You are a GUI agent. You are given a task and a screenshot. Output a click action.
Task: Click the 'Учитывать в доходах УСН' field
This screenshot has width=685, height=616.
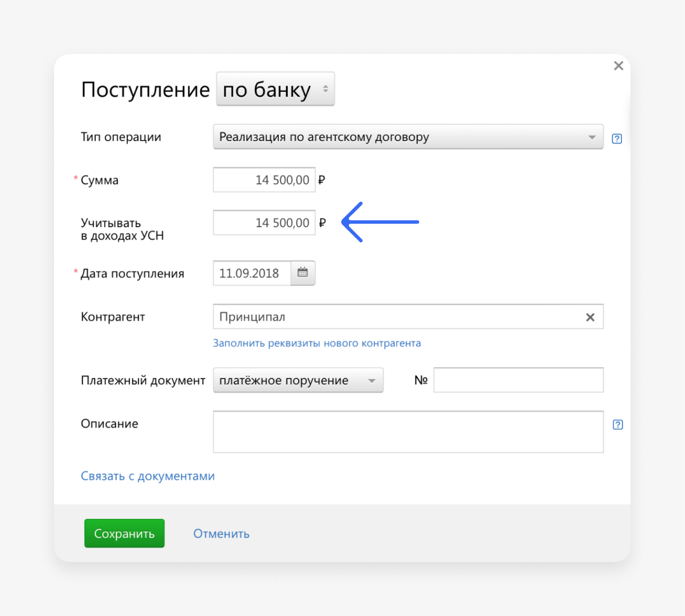coord(264,223)
